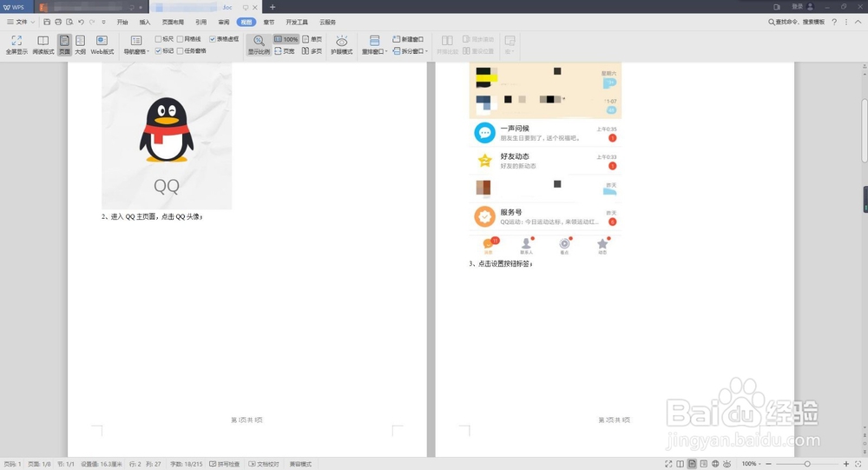Click the status bar full screen icon

[x=668, y=464]
